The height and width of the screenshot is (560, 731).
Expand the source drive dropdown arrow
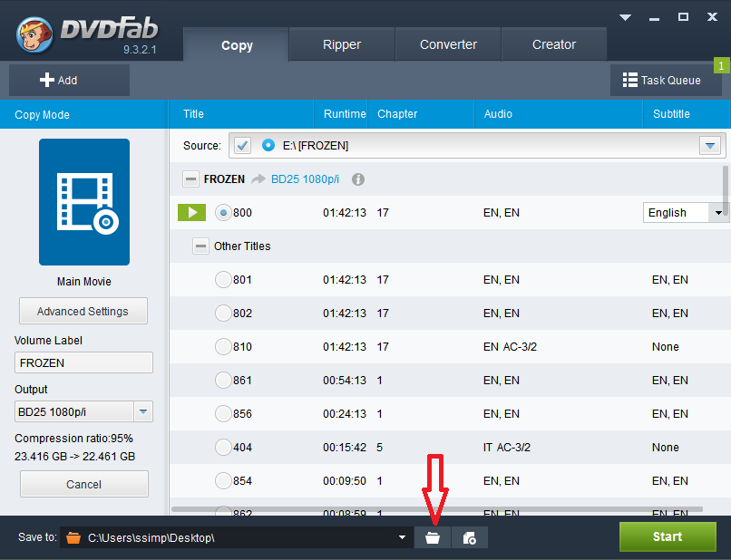710,146
